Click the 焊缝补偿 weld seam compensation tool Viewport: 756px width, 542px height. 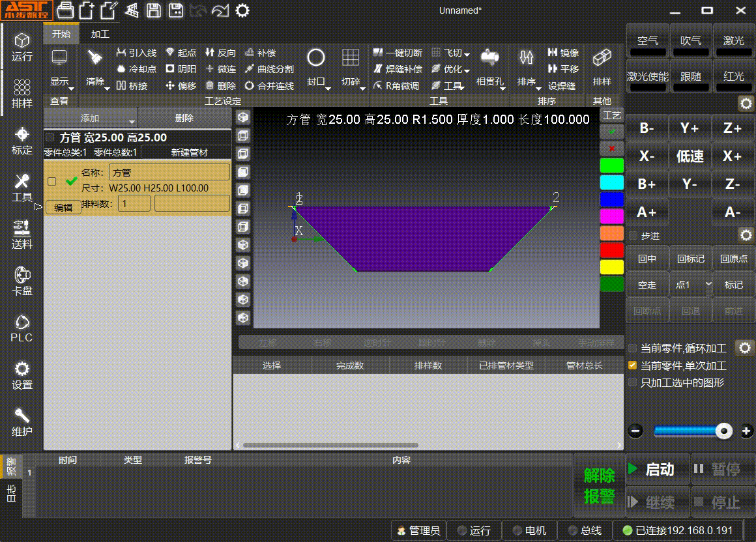(x=398, y=69)
